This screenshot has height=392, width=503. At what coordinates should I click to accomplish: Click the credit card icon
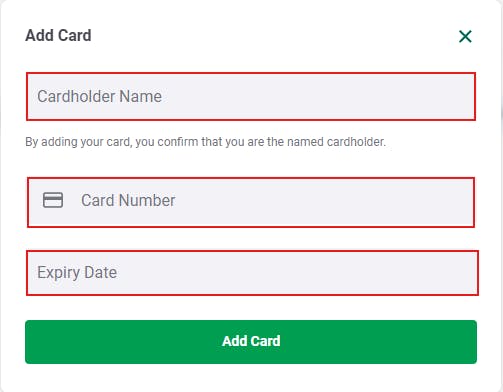[53, 200]
